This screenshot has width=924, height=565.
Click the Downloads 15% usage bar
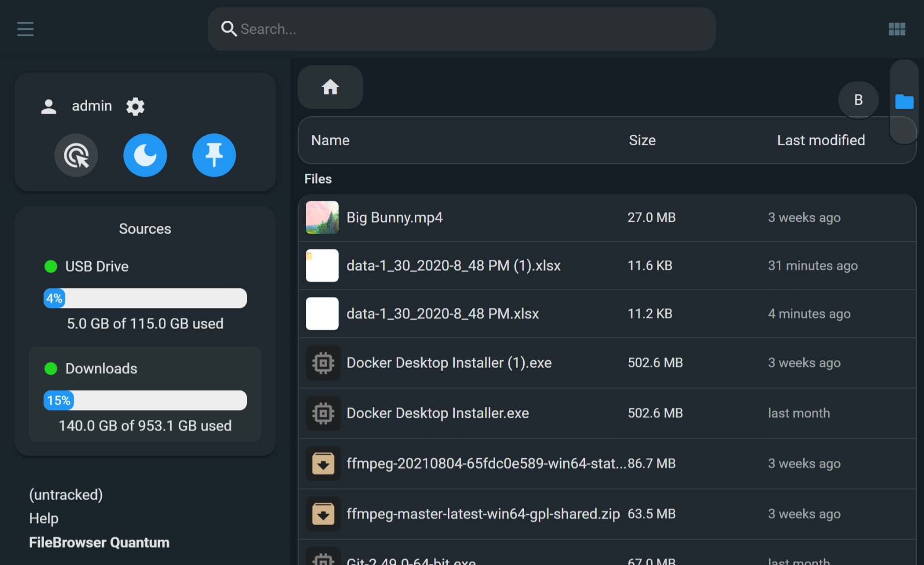coord(145,400)
